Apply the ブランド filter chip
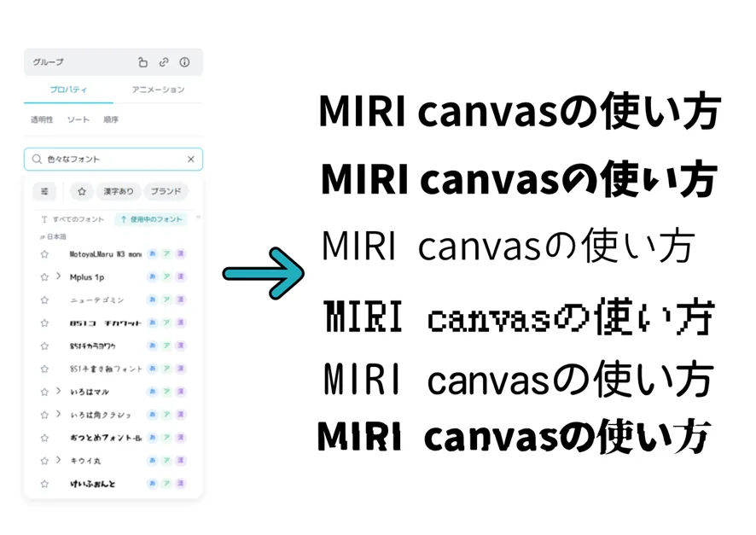This screenshot has width=756, height=535. [166, 191]
